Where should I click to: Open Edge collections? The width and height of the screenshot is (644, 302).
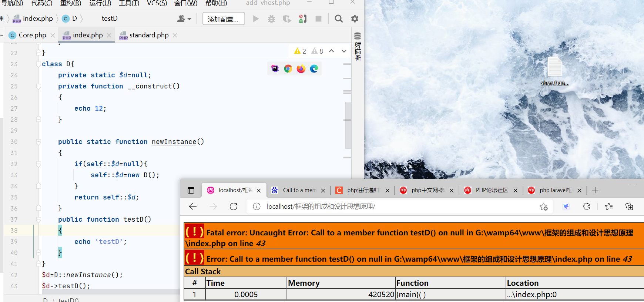point(629,207)
